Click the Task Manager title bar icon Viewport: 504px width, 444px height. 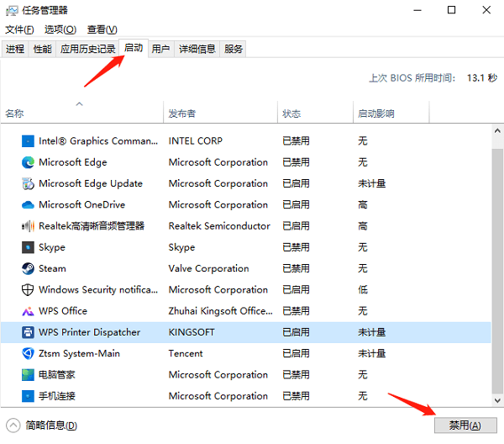[x=12, y=10]
